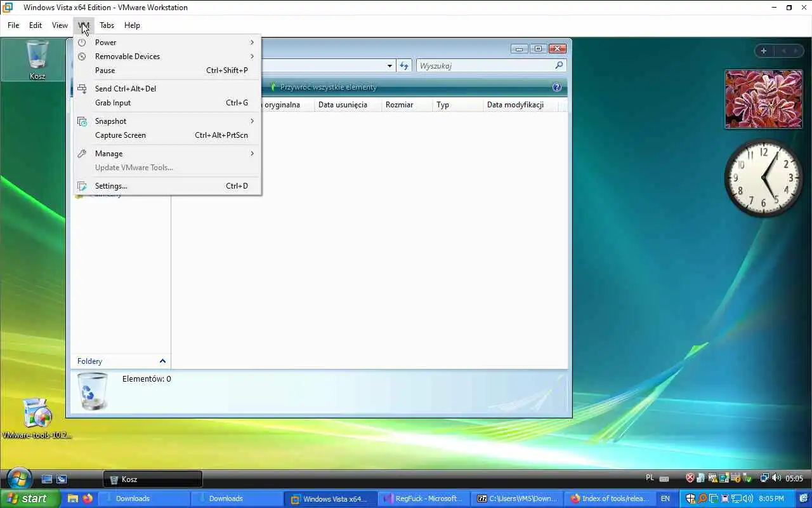Click the red security shield tray icon
This screenshot has height=508, width=812.
pyautogui.click(x=690, y=478)
